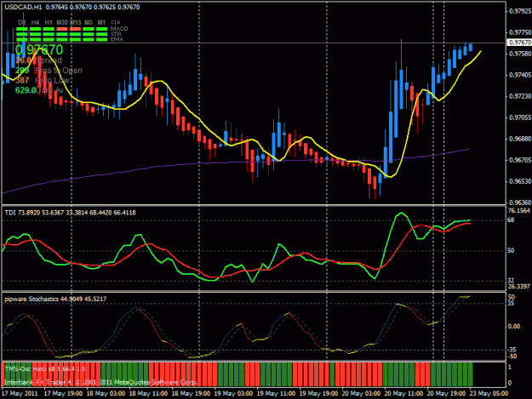The height and width of the screenshot is (399, 532).
Task: Select the D1 timeframe label
Action: point(22,22)
